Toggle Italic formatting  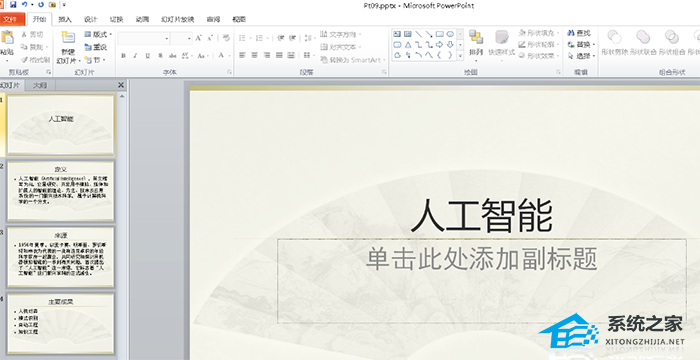click(x=136, y=56)
